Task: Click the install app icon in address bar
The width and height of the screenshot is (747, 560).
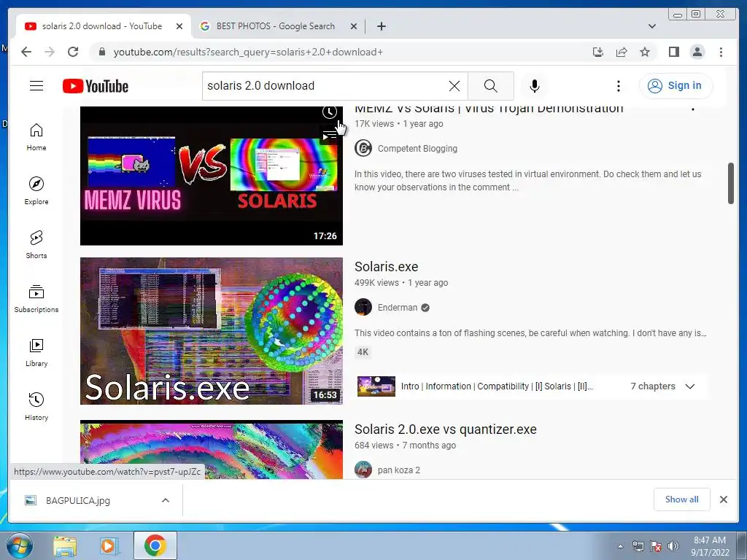Action: tap(598, 52)
